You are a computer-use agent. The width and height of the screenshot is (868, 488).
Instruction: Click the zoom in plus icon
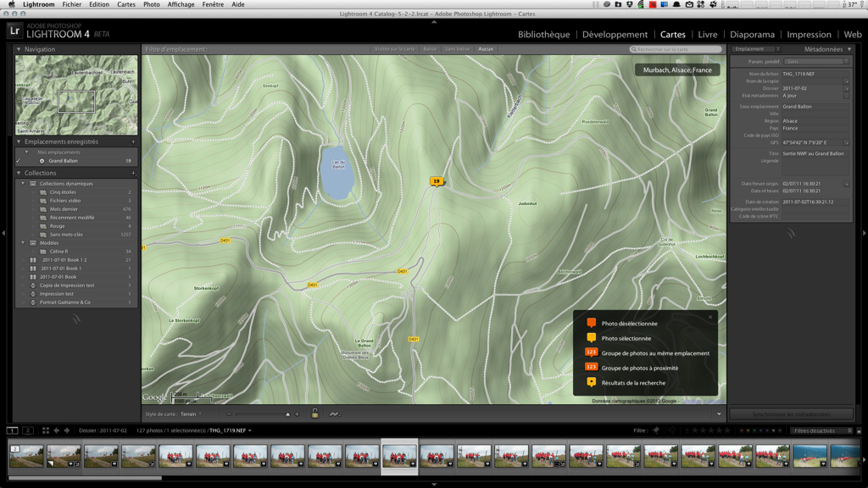pyautogui.click(x=298, y=413)
